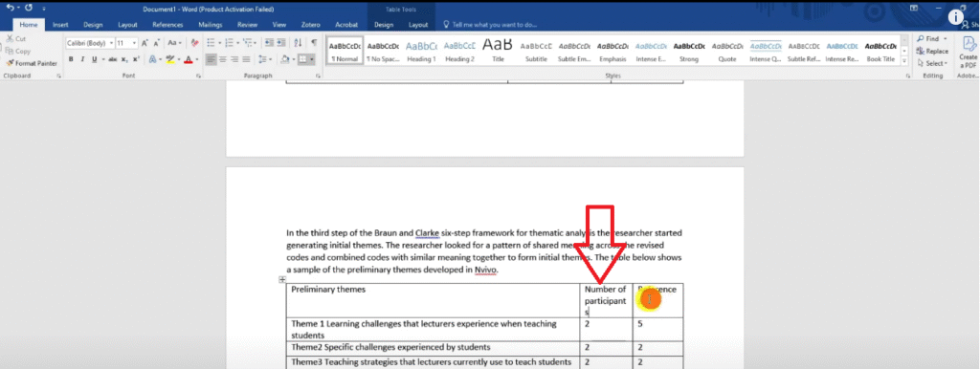
Task: Click the Clear All Formatting eraser icon
Action: (194, 43)
